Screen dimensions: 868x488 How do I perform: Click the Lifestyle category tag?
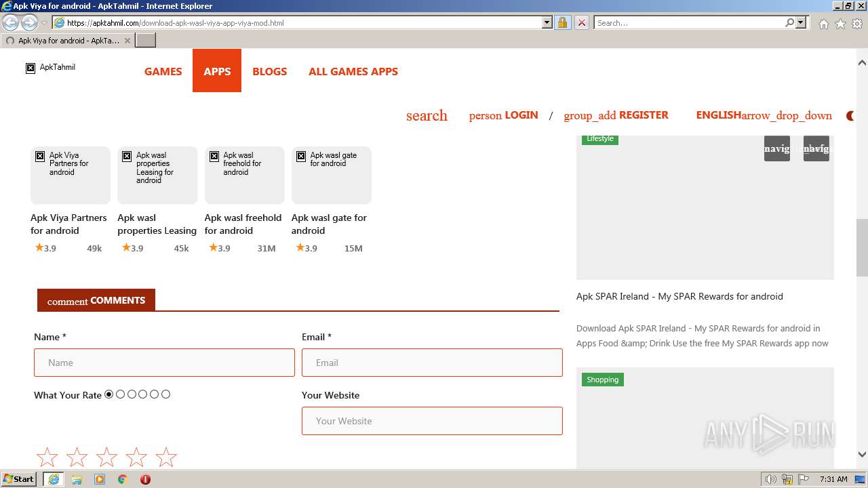coord(599,139)
